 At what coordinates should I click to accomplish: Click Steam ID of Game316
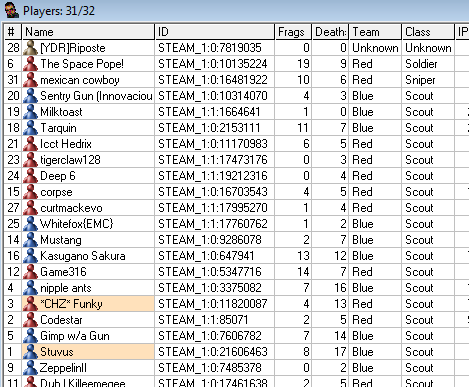pyautogui.click(x=210, y=272)
